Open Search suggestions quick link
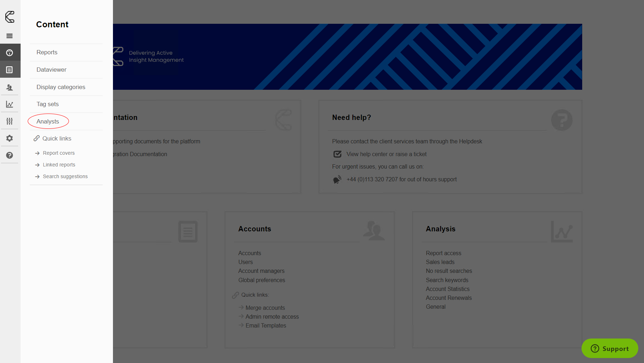The width and height of the screenshot is (644, 363). (x=65, y=177)
